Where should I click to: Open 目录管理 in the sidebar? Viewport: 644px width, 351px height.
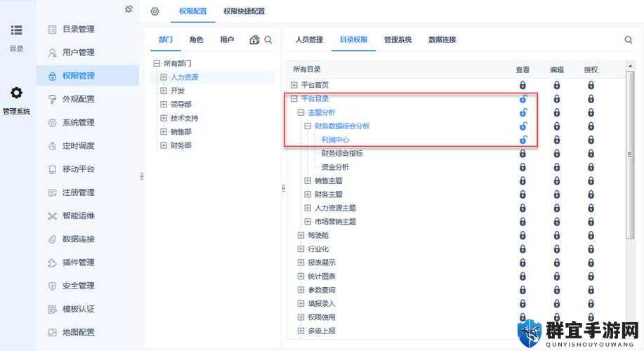79,29
